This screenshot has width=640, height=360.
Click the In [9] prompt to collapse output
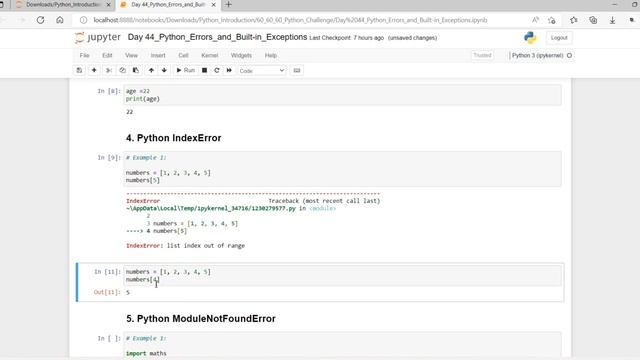click(x=109, y=158)
